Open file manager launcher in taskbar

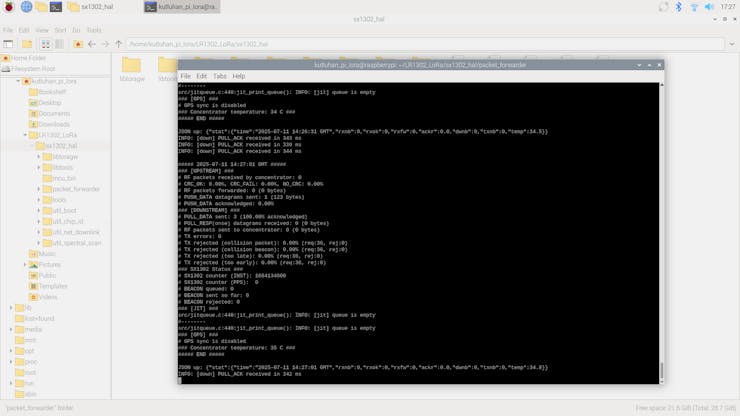(x=42, y=7)
